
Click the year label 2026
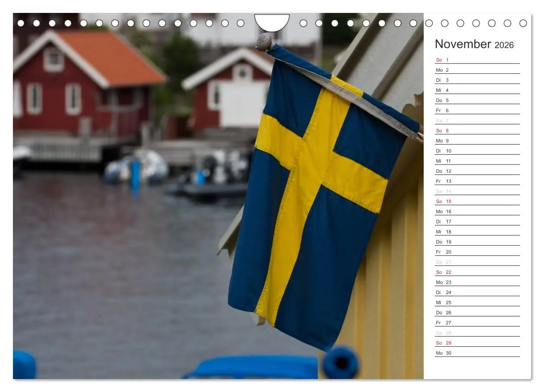pos(504,45)
